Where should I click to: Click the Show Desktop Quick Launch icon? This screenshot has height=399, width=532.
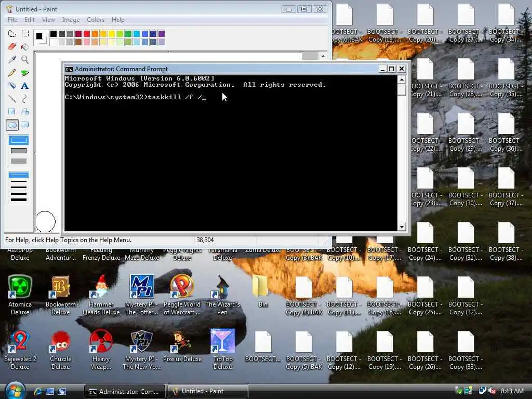tap(50, 392)
